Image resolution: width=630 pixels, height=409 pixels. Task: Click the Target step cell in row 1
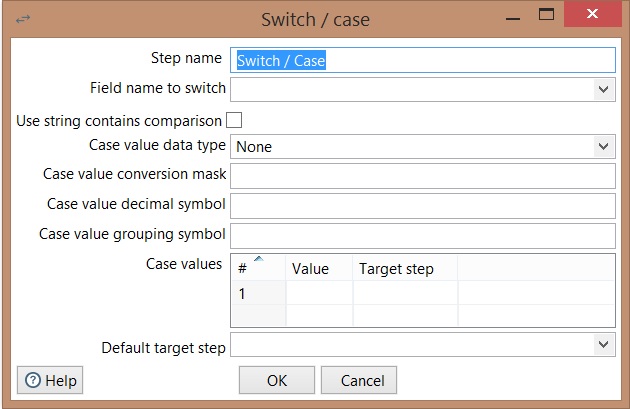click(x=405, y=293)
